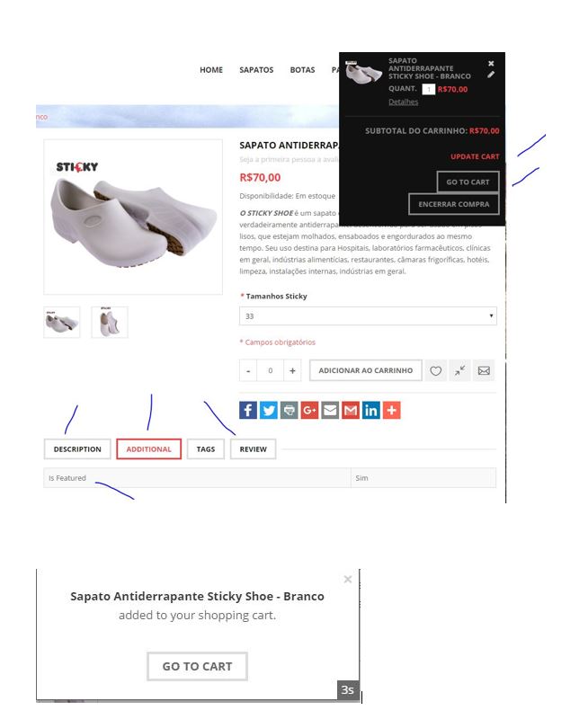588x728 pixels.
Task: Share the product on Twitter
Action: pyautogui.click(x=269, y=410)
